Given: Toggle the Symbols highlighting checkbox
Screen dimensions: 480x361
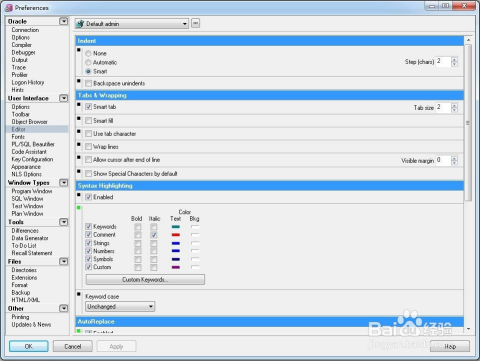Looking at the screenshot, I should coord(88,259).
